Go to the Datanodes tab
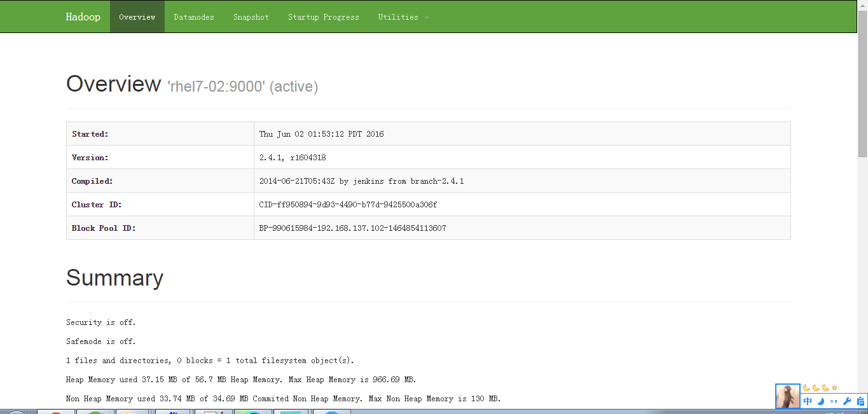Image resolution: width=868 pixels, height=414 pixels. [x=194, y=17]
